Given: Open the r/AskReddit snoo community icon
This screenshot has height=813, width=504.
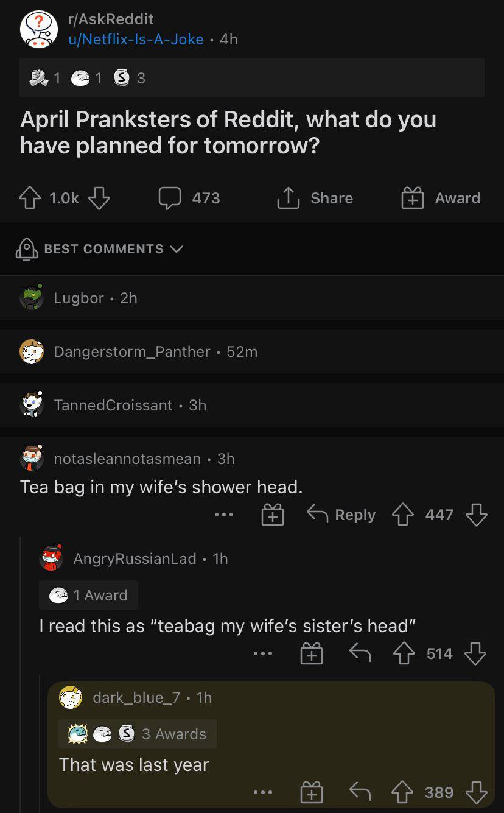Looking at the screenshot, I should tap(38, 28).
